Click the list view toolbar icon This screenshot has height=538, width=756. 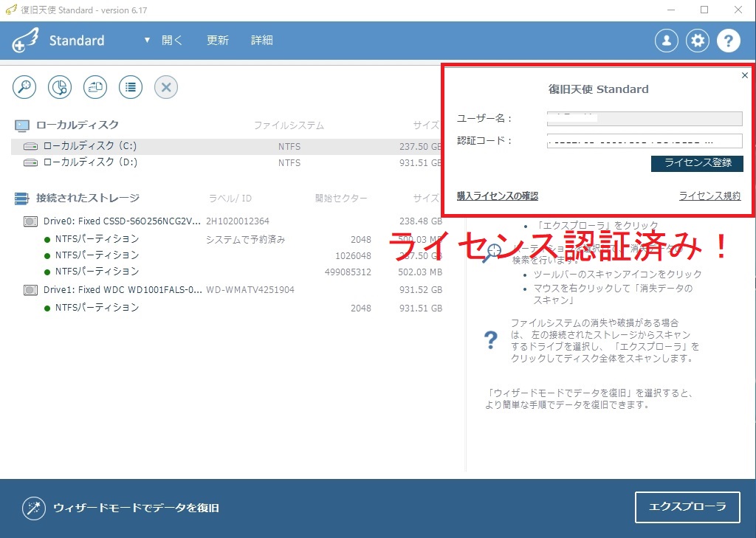click(131, 87)
